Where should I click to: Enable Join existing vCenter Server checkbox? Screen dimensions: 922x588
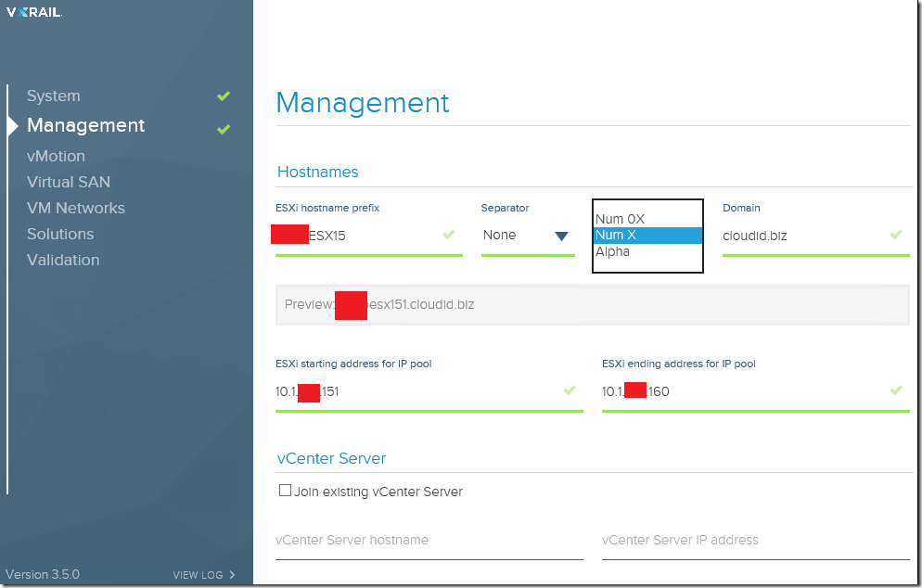click(285, 491)
